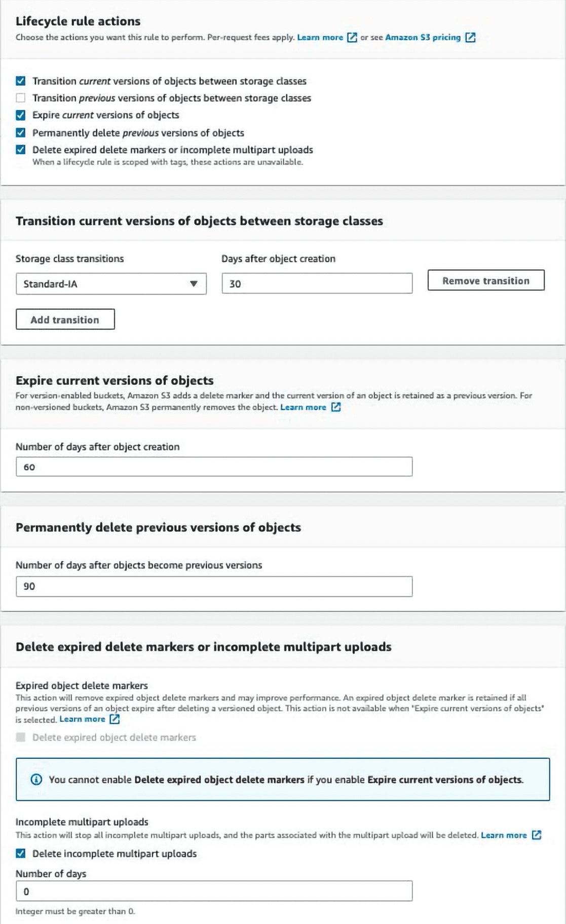Uncheck Expire current versions of objects
Screen dimensions: 566x924
click(21, 115)
